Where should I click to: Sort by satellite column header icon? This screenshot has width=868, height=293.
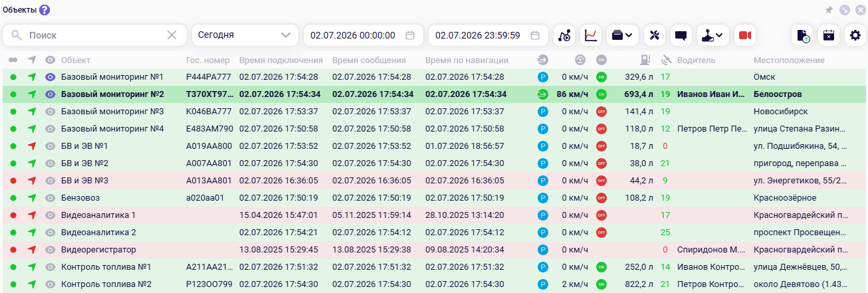click(666, 60)
